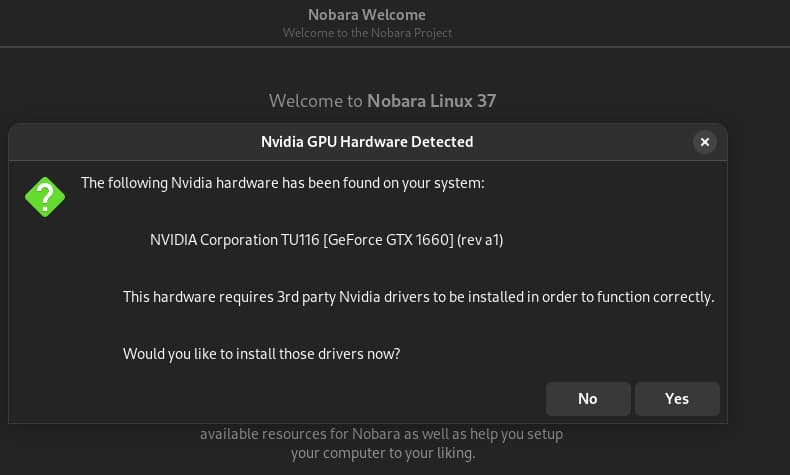
Task: Click the TU116 chip code text
Action: [x=299, y=240]
